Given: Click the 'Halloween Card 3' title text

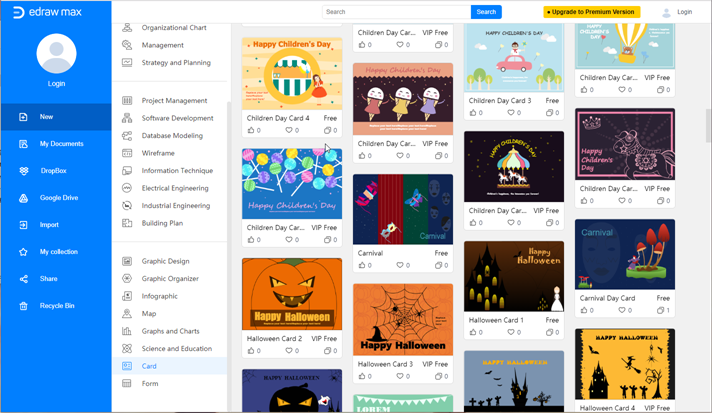Looking at the screenshot, I should 385,364.
